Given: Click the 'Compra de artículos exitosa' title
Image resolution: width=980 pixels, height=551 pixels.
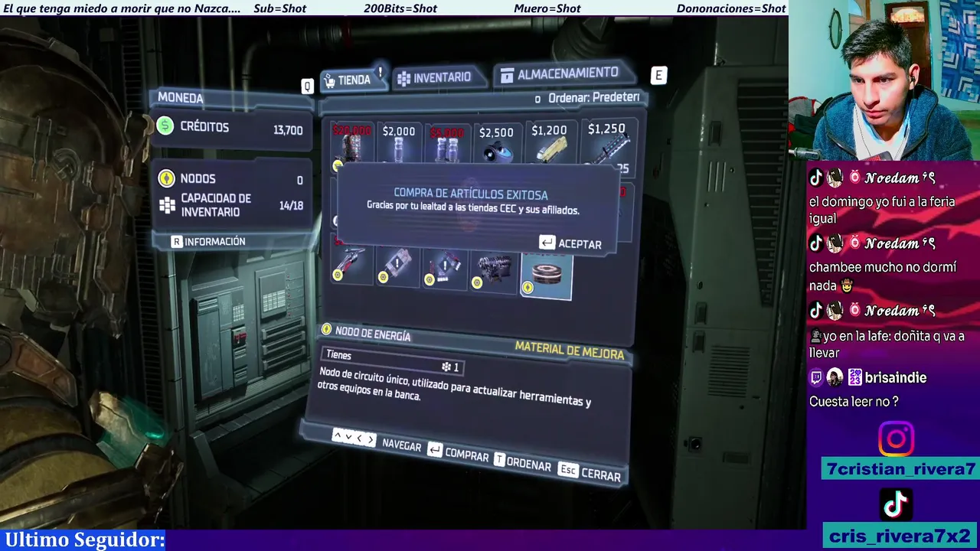Looking at the screenshot, I should (x=471, y=194).
